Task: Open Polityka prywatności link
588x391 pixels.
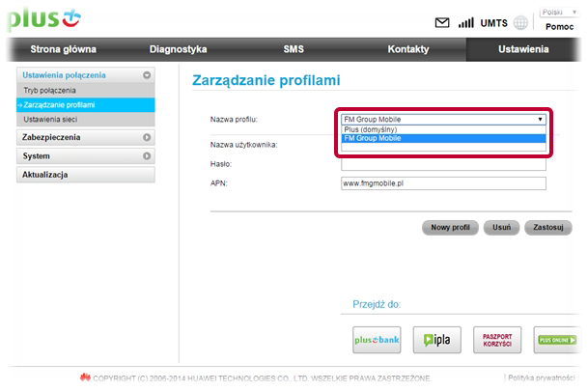Action: click(x=541, y=377)
